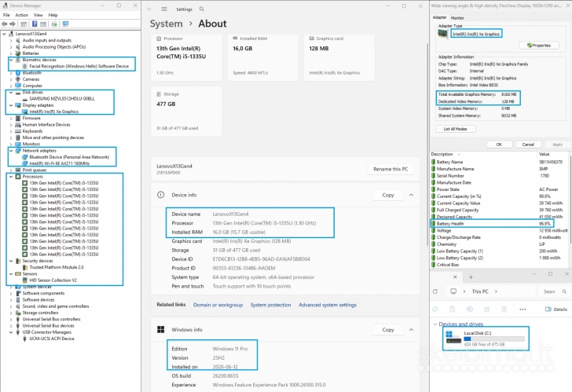Click the Refresh icon in File Explorer
Viewport: 572px width, 392px height.
[x=435, y=291]
